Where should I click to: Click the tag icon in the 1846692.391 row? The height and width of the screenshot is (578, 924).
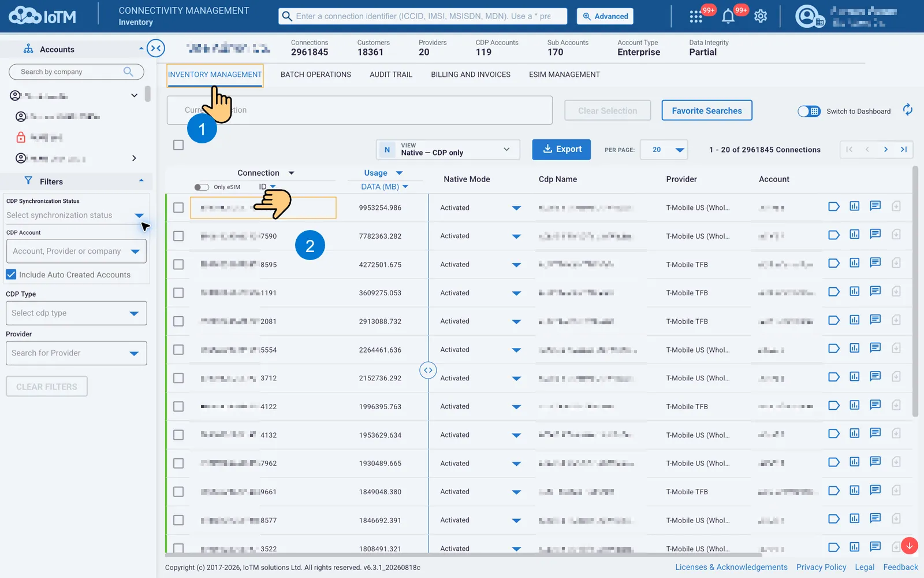tap(834, 519)
